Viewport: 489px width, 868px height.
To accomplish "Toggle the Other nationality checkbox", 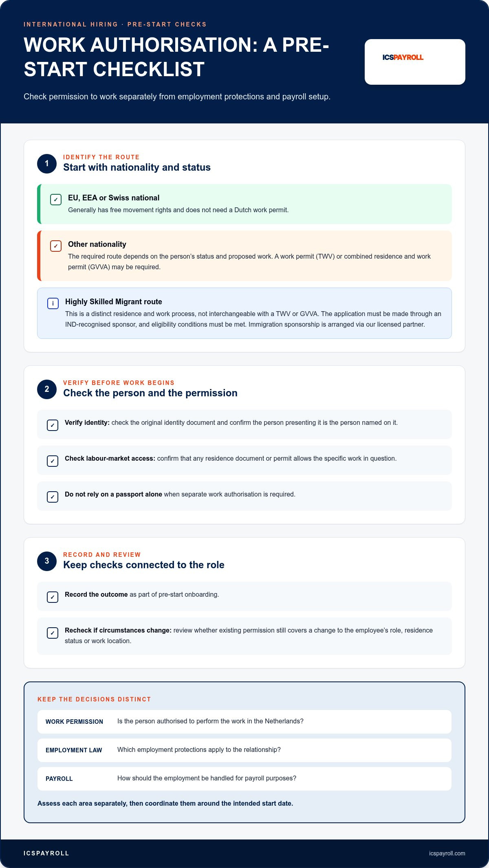I will (x=56, y=246).
